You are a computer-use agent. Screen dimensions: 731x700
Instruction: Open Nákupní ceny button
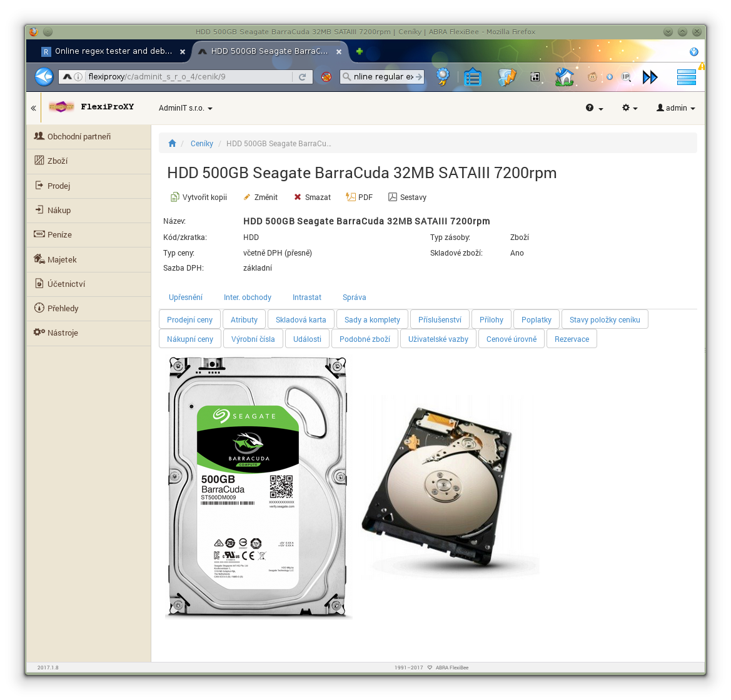coord(189,339)
